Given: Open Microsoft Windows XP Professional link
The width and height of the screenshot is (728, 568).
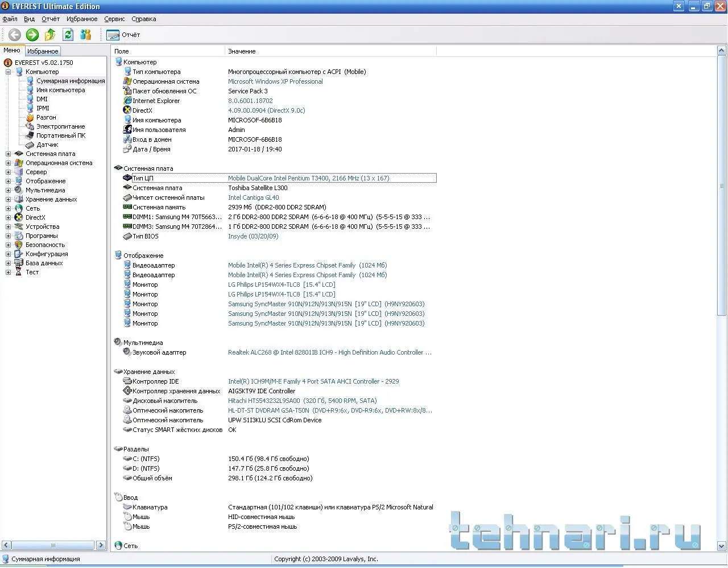Looking at the screenshot, I should [275, 81].
